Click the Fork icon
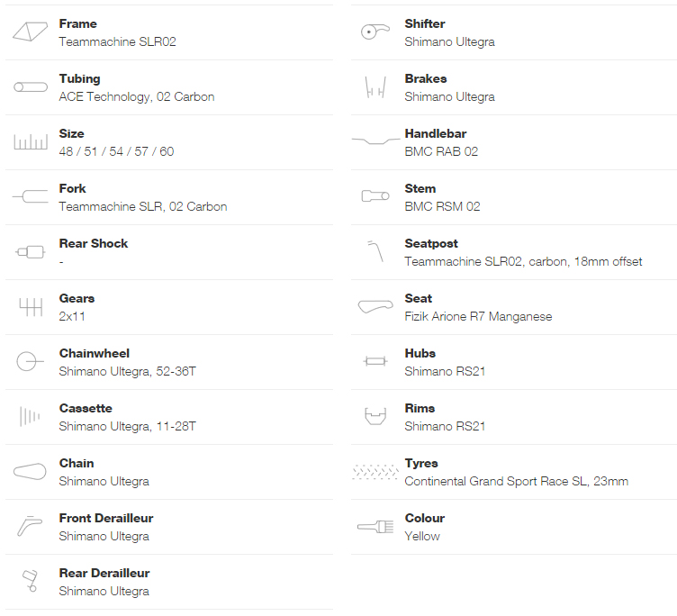This screenshot has width=677, height=616. (x=30, y=196)
